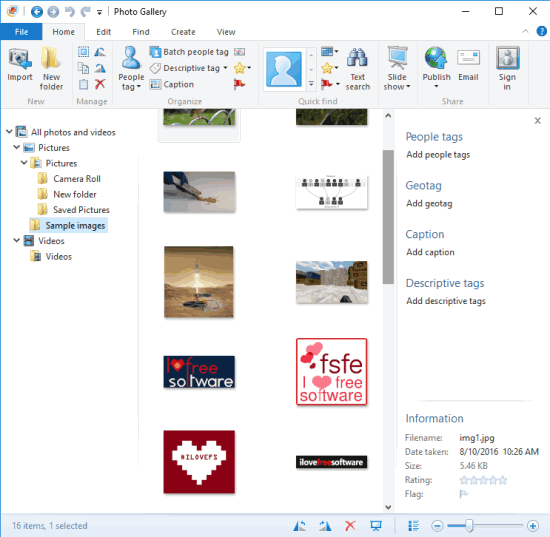Switch to details view in status bar
The width and height of the screenshot is (550, 537).
click(414, 525)
